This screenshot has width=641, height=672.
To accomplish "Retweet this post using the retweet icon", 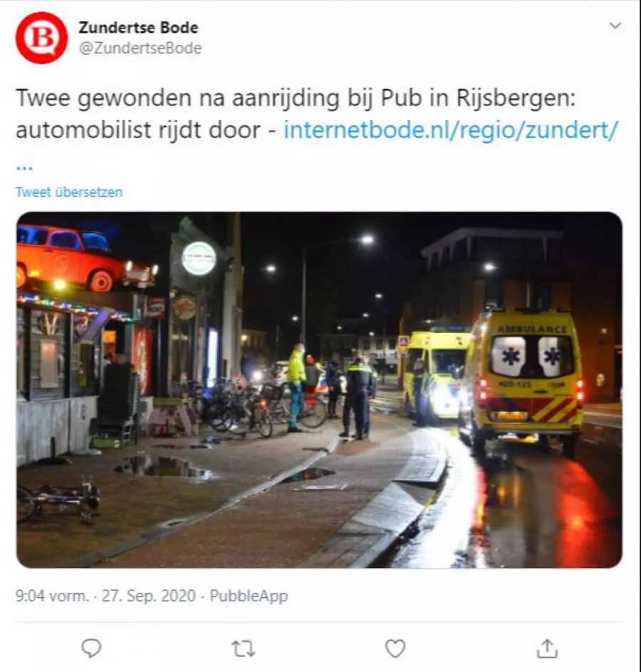I will coord(243,648).
